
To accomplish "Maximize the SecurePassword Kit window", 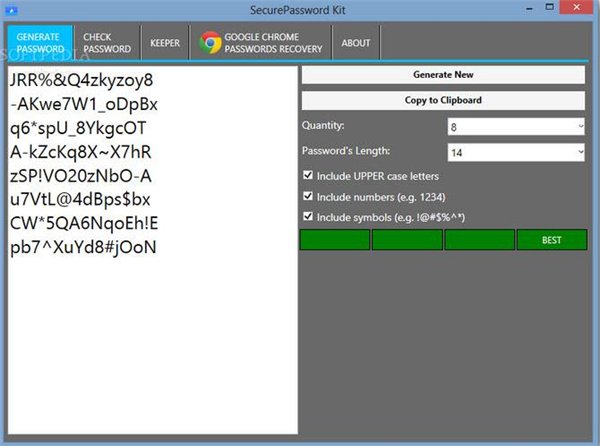I will point(549,7).
